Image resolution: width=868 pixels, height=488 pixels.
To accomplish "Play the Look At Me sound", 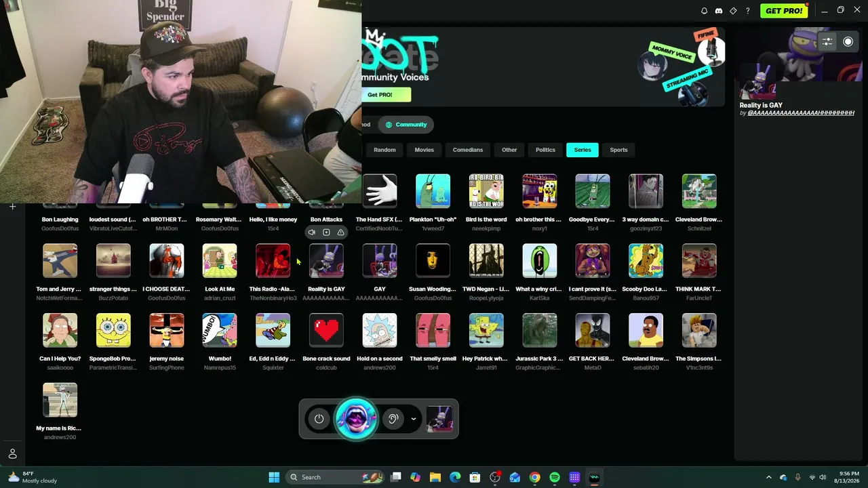I will pos(220,261).
